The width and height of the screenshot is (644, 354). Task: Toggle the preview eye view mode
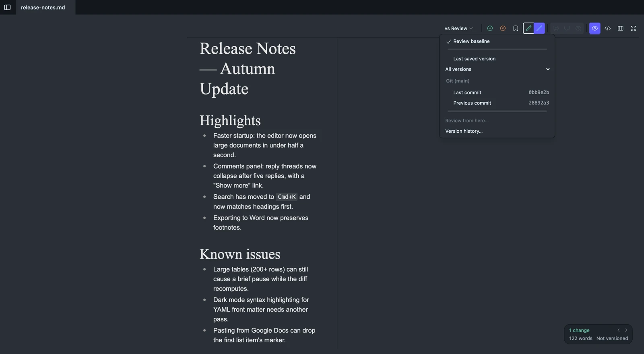click(595, 28)
